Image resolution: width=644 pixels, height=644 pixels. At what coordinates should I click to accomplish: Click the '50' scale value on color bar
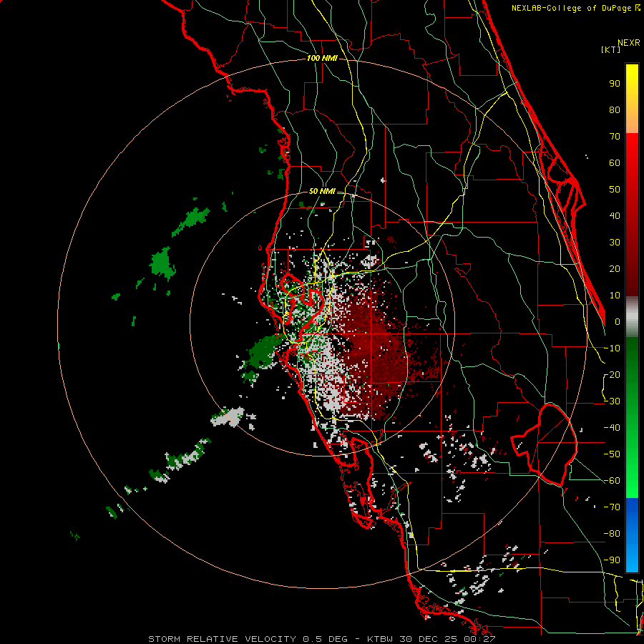(x=615, y=190)
